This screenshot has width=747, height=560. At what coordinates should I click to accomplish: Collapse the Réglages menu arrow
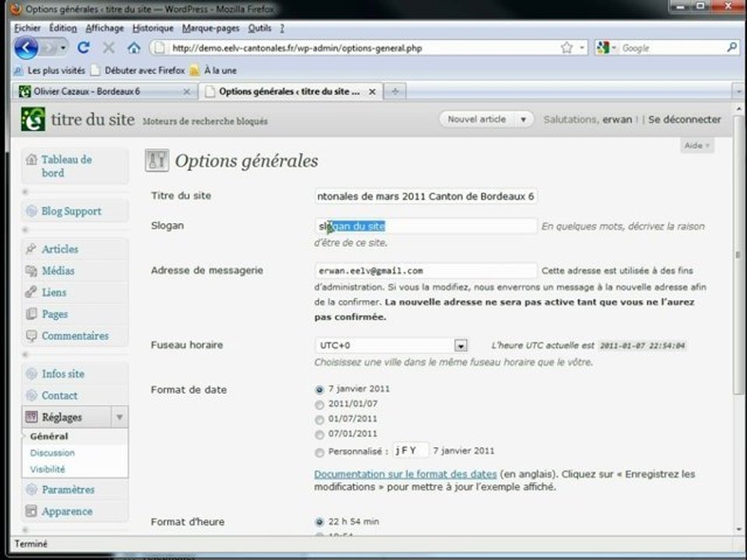click(120, 417)
